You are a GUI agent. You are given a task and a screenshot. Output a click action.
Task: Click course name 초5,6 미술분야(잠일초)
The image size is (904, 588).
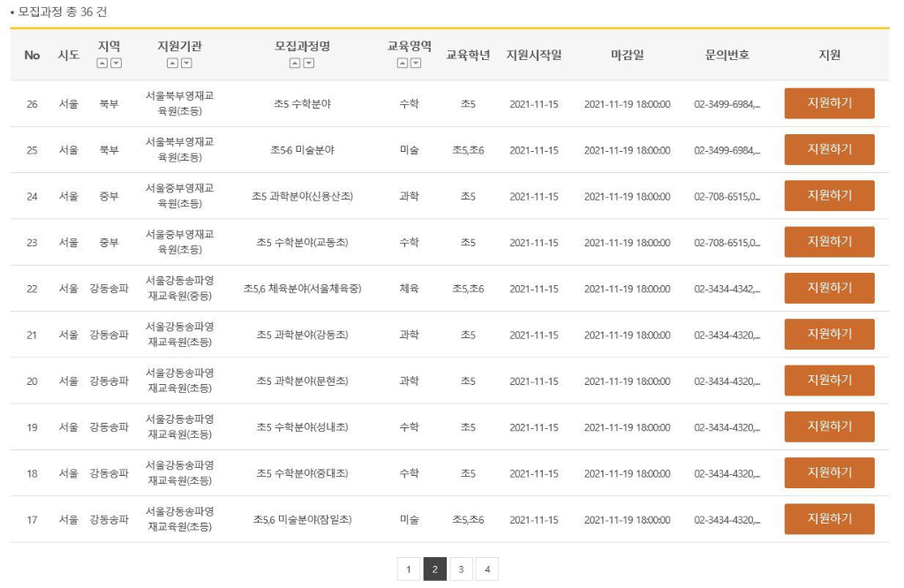click(x=302, y=519)
